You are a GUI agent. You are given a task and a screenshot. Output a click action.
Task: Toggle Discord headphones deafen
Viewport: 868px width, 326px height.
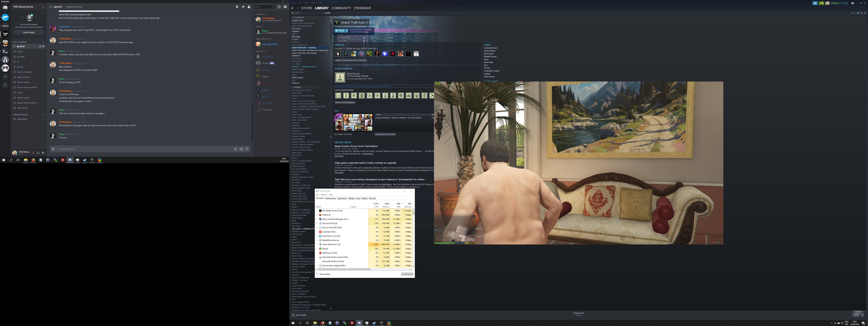click(38, 153)
